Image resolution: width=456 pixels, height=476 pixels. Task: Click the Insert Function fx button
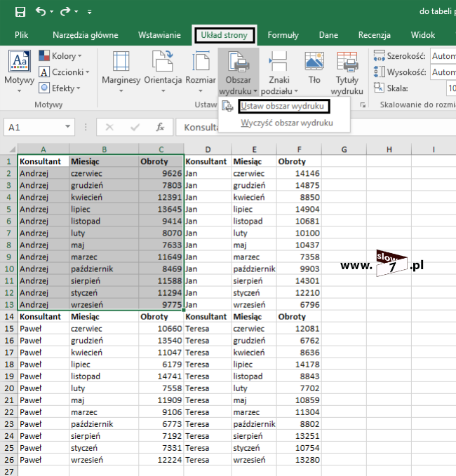[160, 127]
